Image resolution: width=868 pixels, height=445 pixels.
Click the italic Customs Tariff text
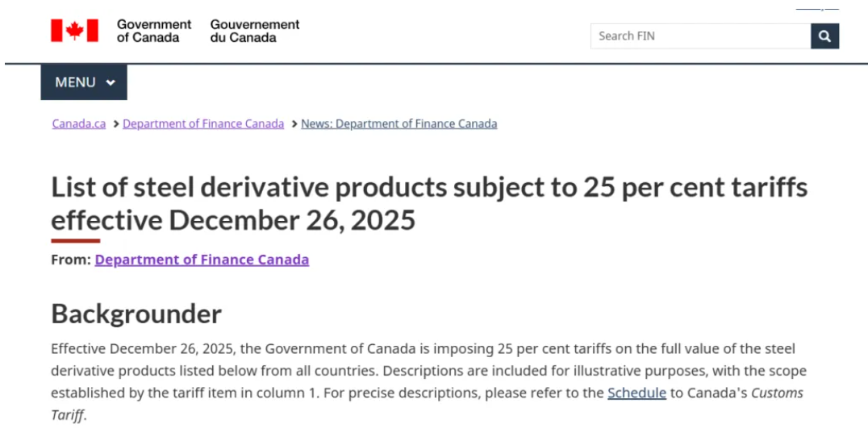click(x=776, y=393)
